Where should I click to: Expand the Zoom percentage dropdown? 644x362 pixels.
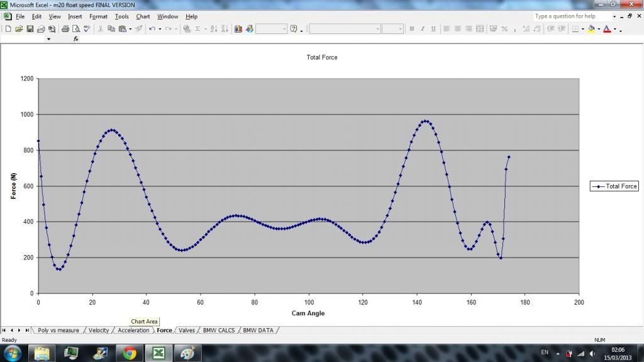[284, 29]
